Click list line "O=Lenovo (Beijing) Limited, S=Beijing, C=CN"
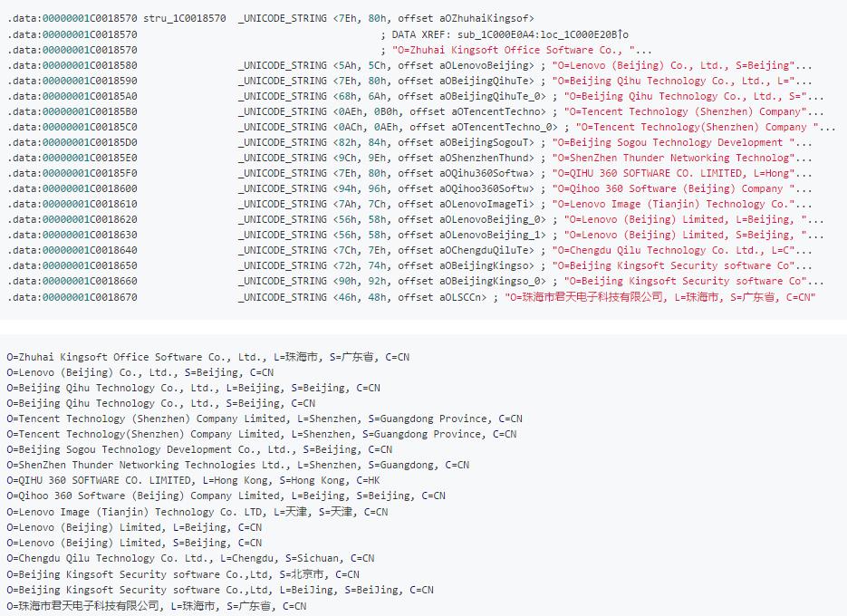Viewport: 847px width, 616px height. 134,543
